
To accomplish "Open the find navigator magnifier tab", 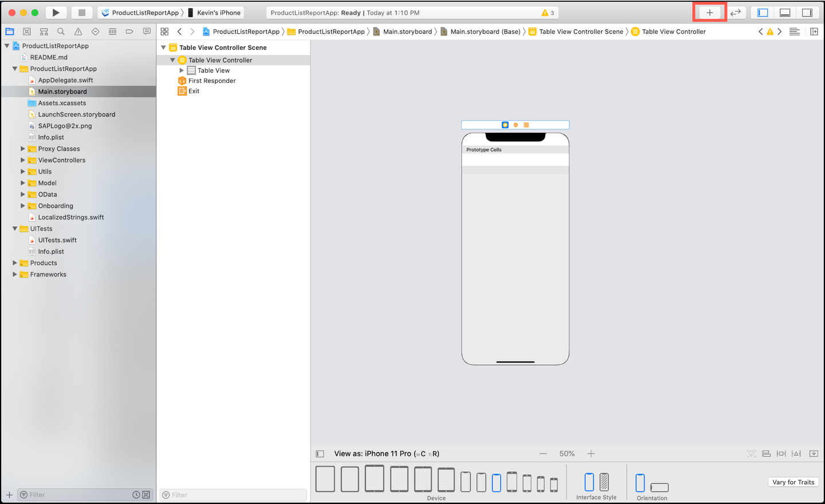I will pos(61,31).
